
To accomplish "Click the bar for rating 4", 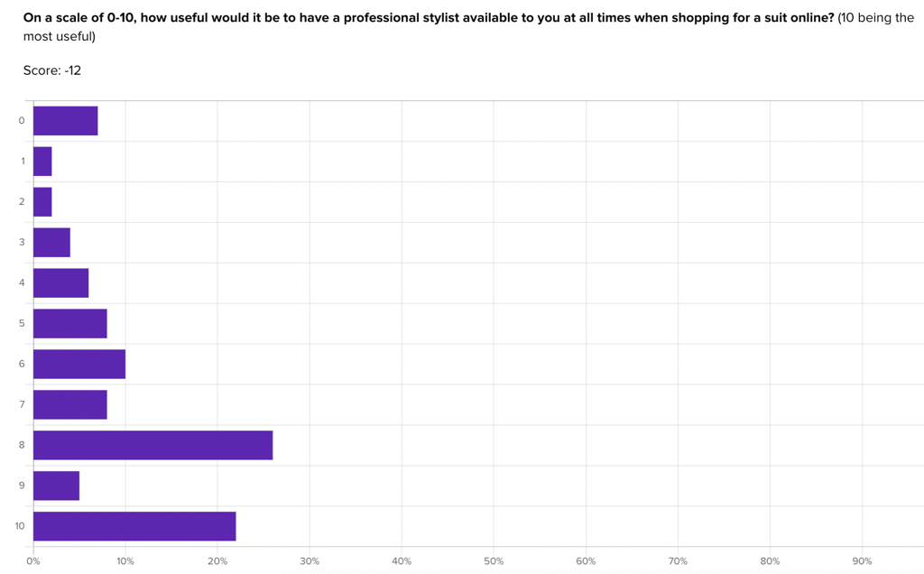I will [61, 283].
